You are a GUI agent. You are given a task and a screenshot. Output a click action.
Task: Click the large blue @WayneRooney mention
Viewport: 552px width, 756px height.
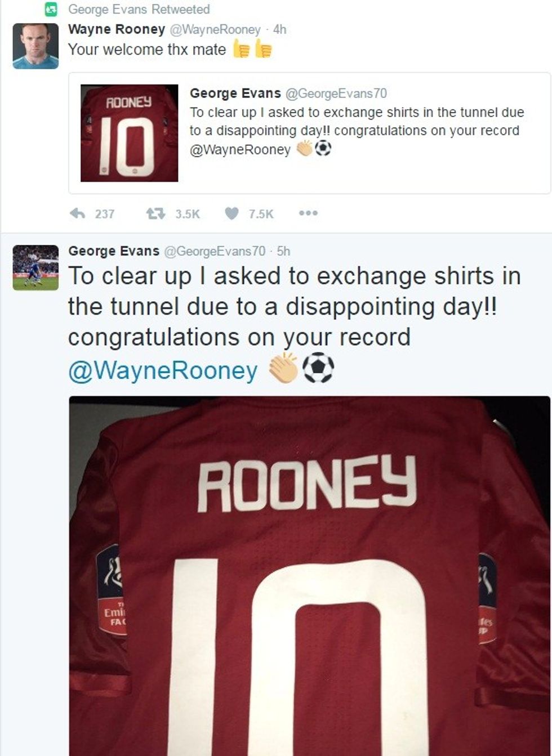tap(163, 370)
